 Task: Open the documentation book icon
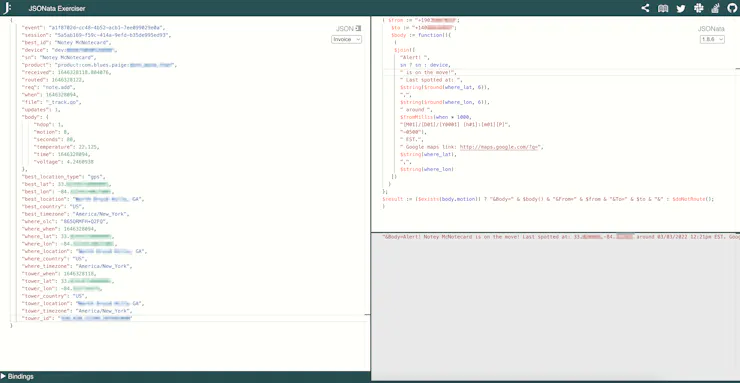point(663,8)
